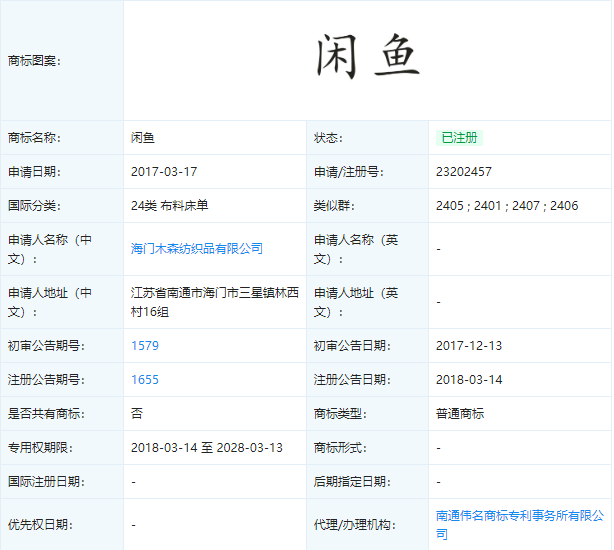Click the 初审公告期号 label
The height and width of the screenshot is (550, 614).
46,346
